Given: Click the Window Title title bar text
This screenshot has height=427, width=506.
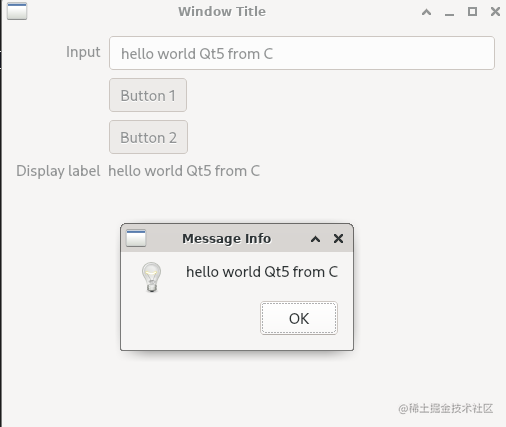Looking at the screenshot, I should click(x=222, y=12).
